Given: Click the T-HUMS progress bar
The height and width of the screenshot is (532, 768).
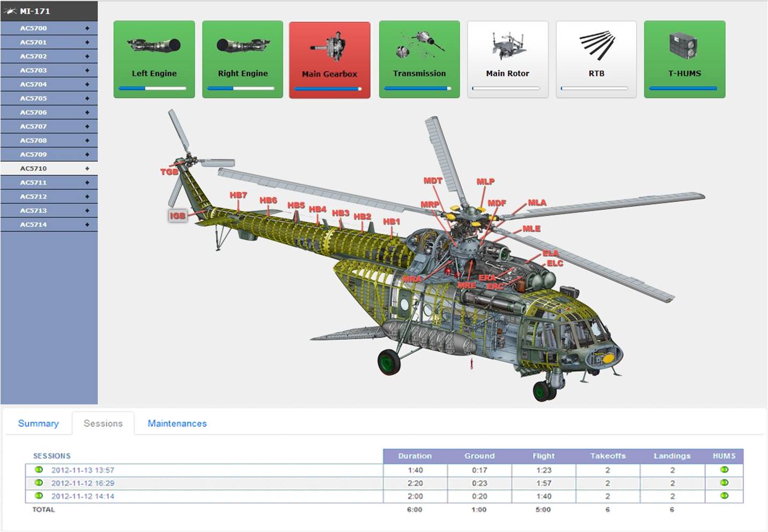Looking at the screenshot, I should tap(683, 88).
